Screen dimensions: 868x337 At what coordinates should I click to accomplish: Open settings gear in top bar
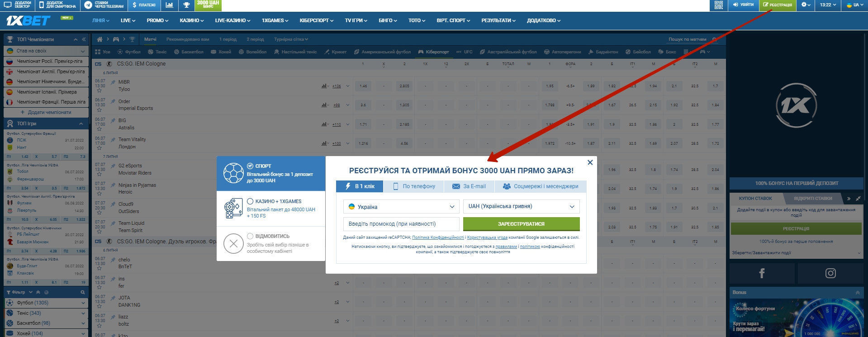[x=806, y=5]
